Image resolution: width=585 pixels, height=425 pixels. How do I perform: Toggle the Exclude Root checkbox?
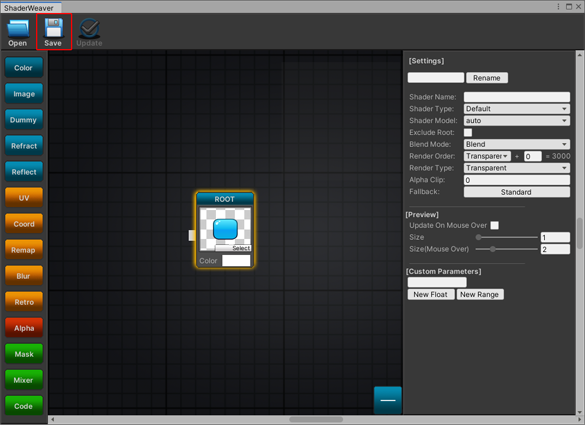(x=468, y=132)
